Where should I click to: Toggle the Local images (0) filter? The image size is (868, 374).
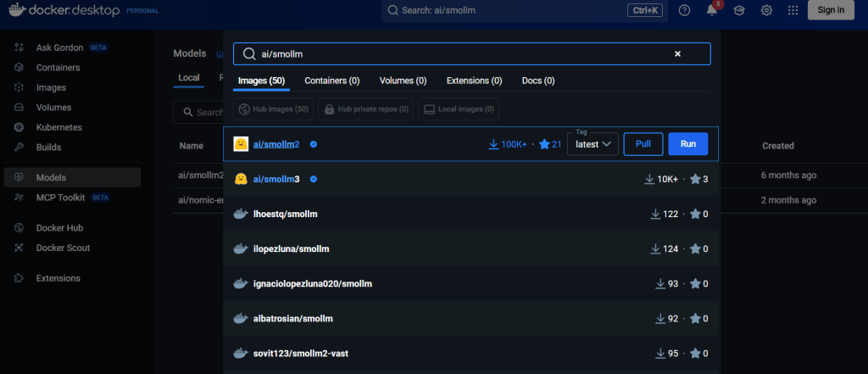[x=459, y=109]
